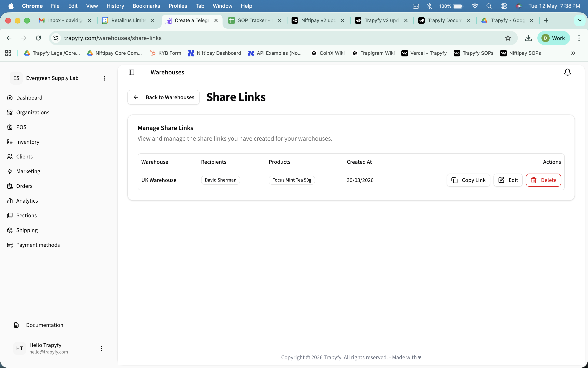Viewport: 588px width, 368px height.
Task: Open POS from the sidebar
Action: 21,127
